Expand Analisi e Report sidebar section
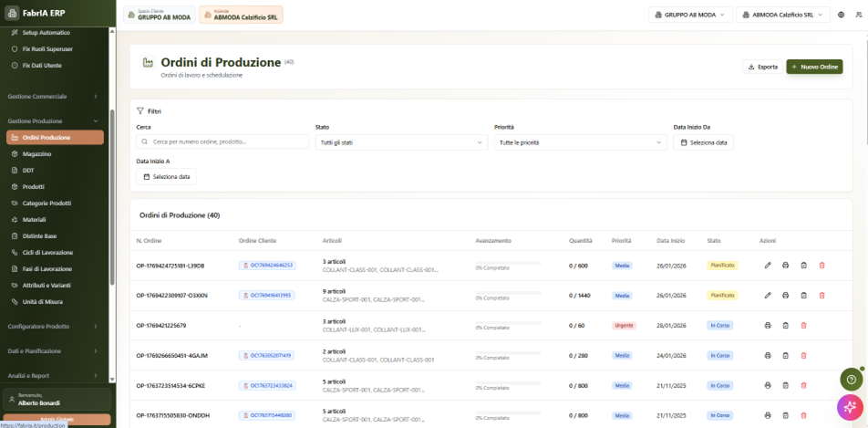This screenshot has width=868, height=428. coord(53,376)
